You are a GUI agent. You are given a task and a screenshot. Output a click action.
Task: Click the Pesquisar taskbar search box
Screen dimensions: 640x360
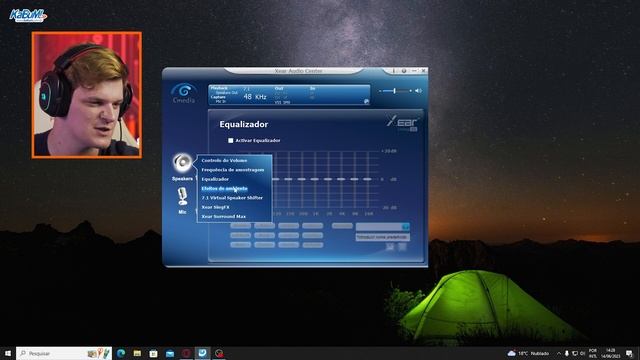pos(64,353)
